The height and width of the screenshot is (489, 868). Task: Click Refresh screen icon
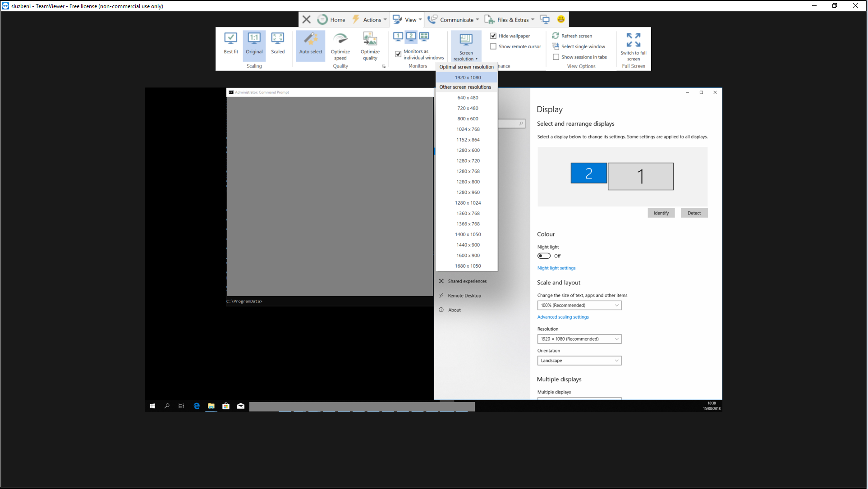556,36
